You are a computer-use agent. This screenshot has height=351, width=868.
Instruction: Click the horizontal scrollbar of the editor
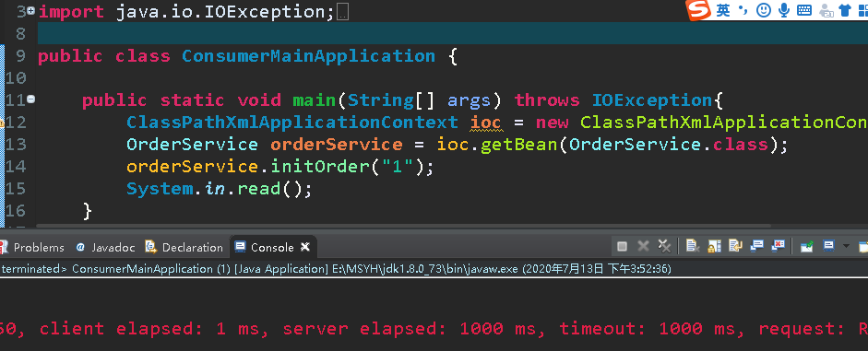click(404, 226)
